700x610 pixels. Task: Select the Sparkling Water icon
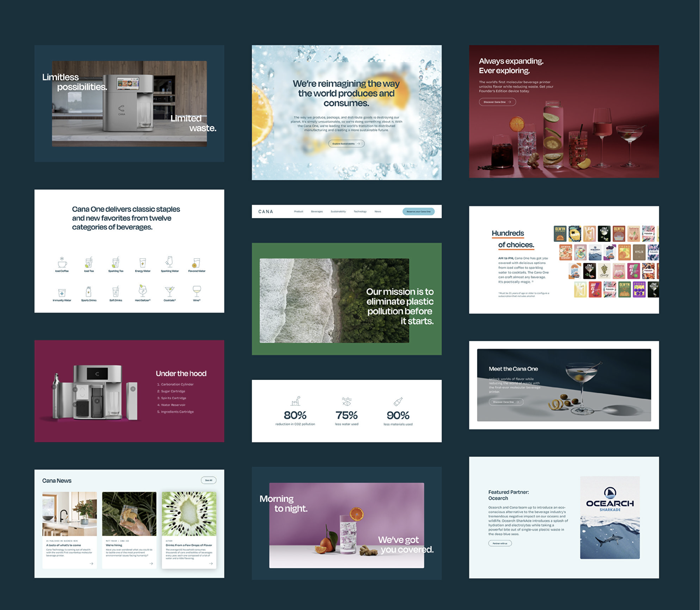click(170, 262)
